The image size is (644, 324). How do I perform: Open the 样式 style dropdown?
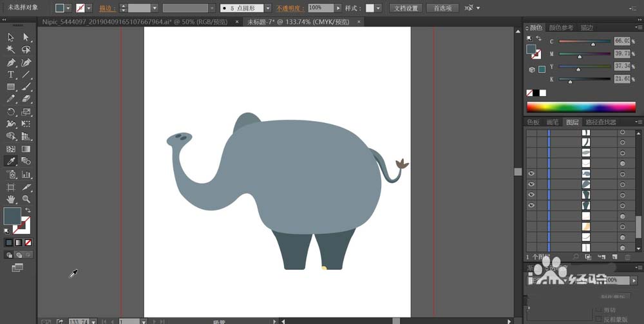(x=378, y=8)
